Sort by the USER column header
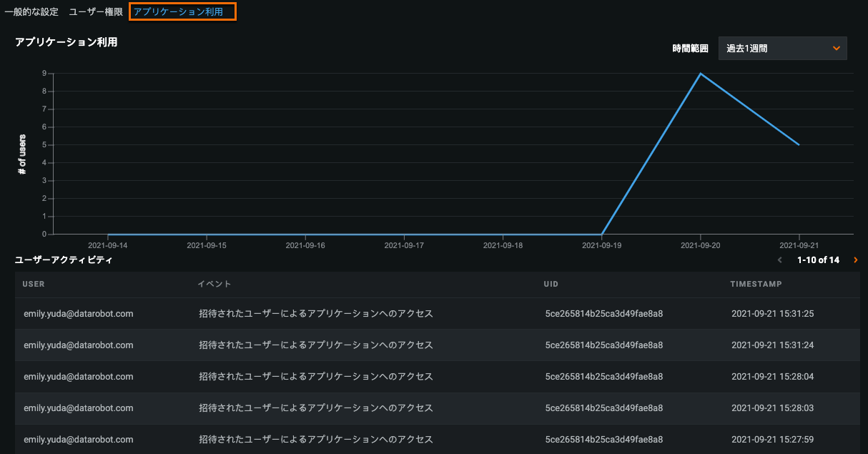Image resolution: width=868 pixels, height=454 pixels. pos(34,284)
